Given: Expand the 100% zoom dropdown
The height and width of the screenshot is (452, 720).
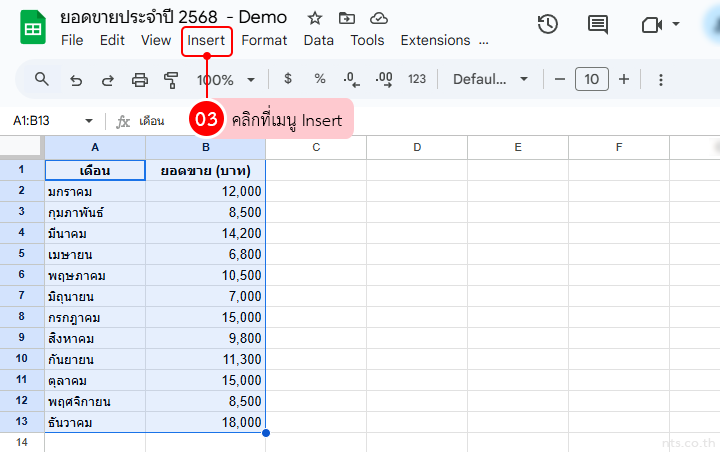Looking at the screenshot, I should [226, 79].
